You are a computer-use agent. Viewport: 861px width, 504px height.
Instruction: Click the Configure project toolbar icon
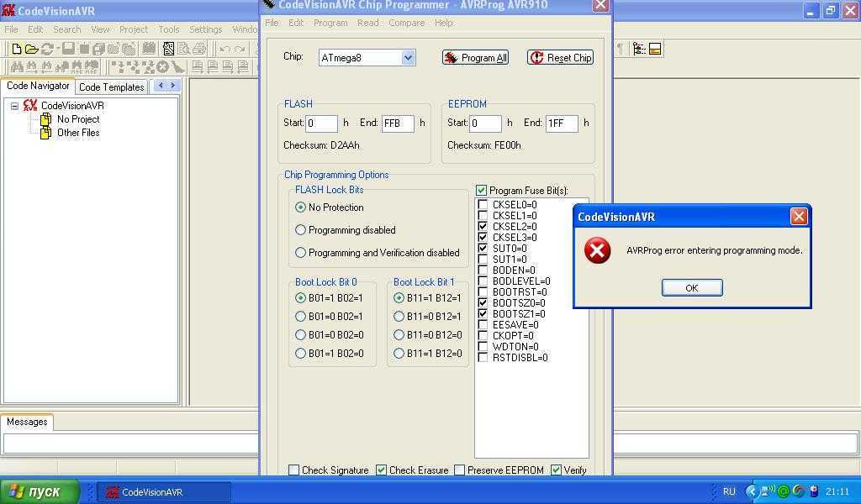[x=168, y=49]
